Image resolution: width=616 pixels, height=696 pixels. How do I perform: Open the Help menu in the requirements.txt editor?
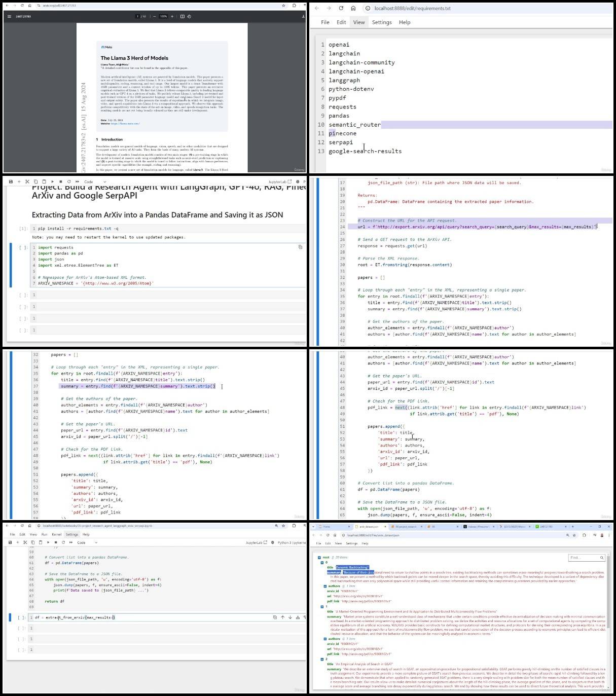(x=405, y=22)
